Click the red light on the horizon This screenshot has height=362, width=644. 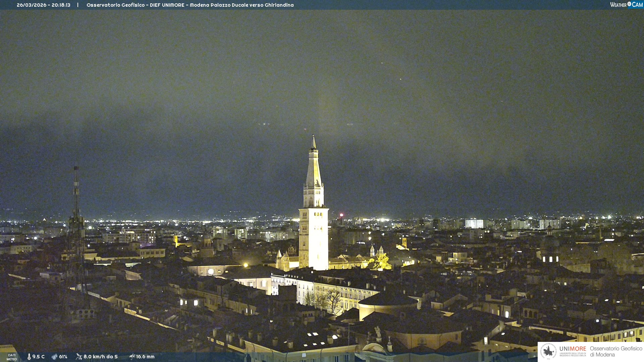pos(341,215)
